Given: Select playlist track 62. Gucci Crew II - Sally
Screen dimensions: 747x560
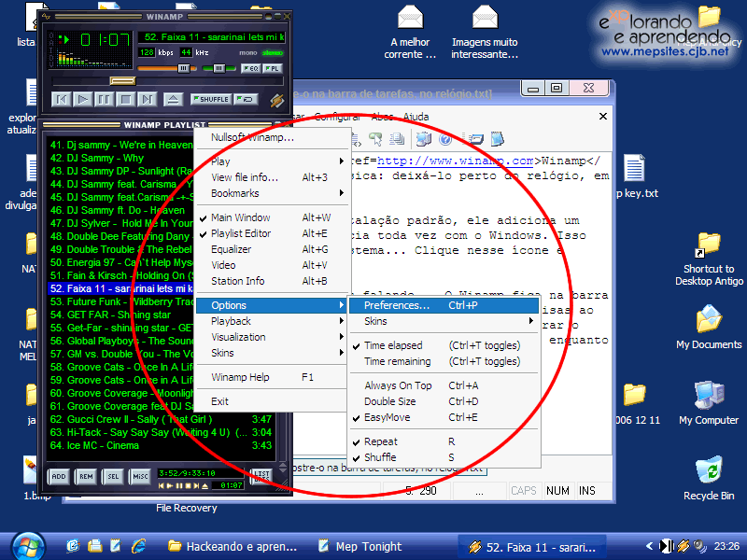Looking at the screenshot, I should point(161,419).
